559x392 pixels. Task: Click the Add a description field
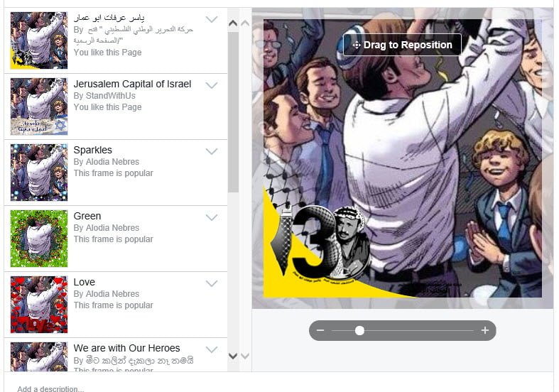tap(278, 386)
